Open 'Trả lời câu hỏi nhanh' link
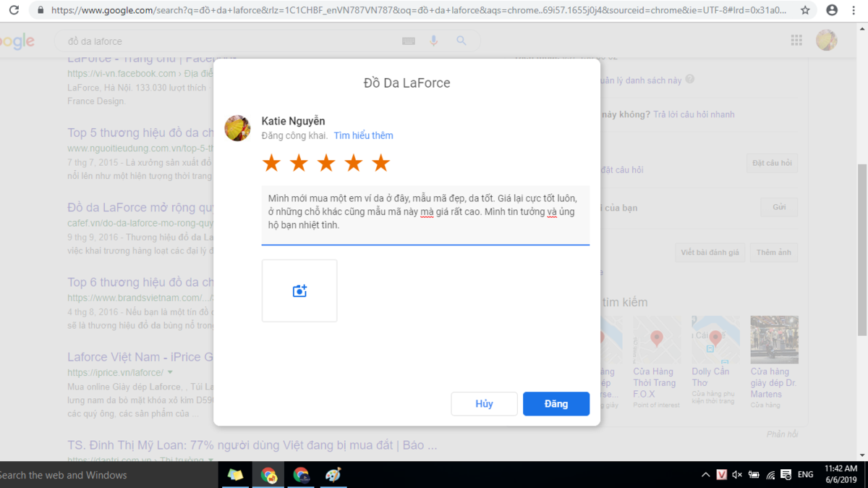The image size is (868, 488). [x=694, y=114]
